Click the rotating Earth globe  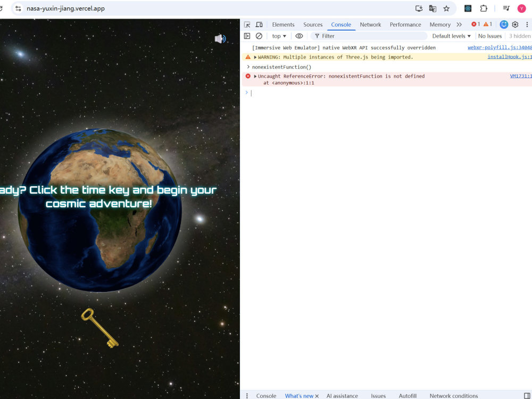(100, 210)
